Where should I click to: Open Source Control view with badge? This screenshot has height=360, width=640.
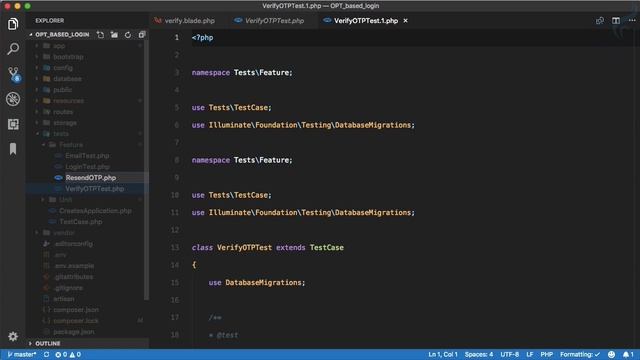[x=14, y=74]
